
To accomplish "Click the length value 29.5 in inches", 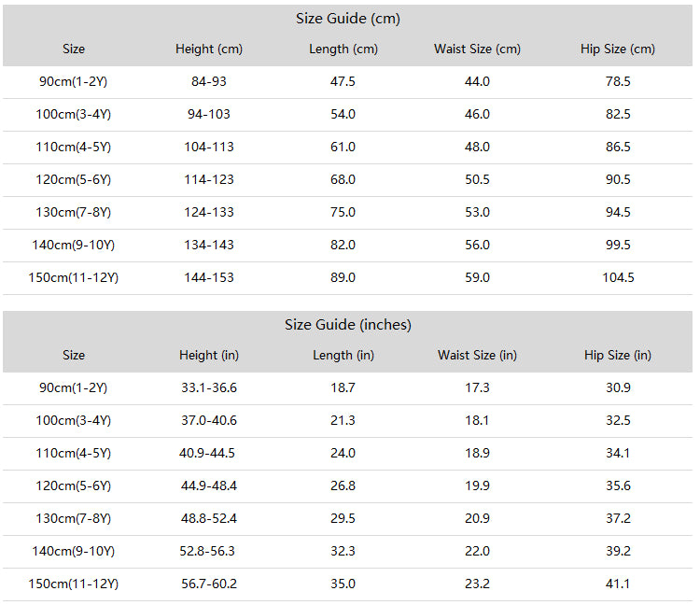I will tap(343, 519).
